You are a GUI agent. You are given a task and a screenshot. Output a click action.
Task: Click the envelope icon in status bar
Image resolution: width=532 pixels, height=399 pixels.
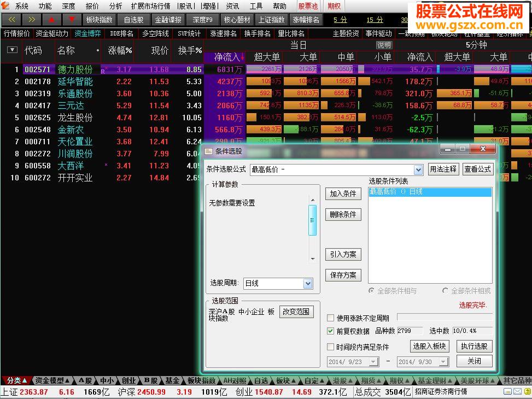(x=517, y=392)
